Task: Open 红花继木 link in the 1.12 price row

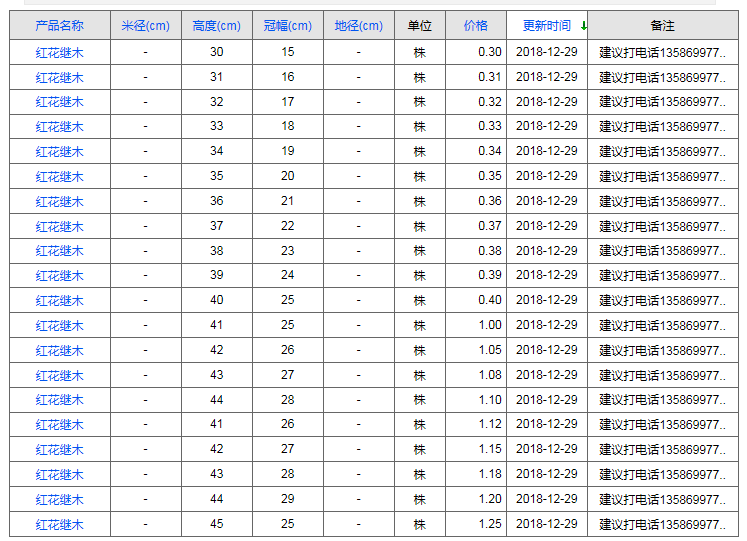Action: pyautogui.click(x=60, y=425)
